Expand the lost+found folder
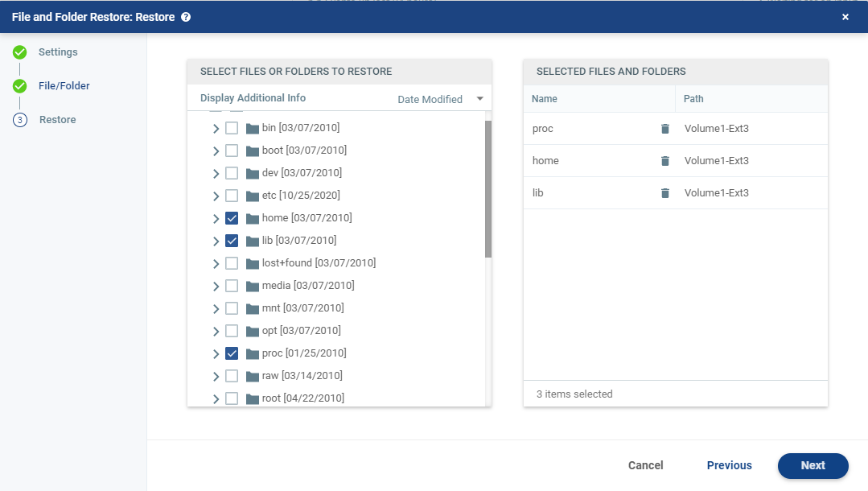Viewport: 868px width, 491px height. [216, 264]
